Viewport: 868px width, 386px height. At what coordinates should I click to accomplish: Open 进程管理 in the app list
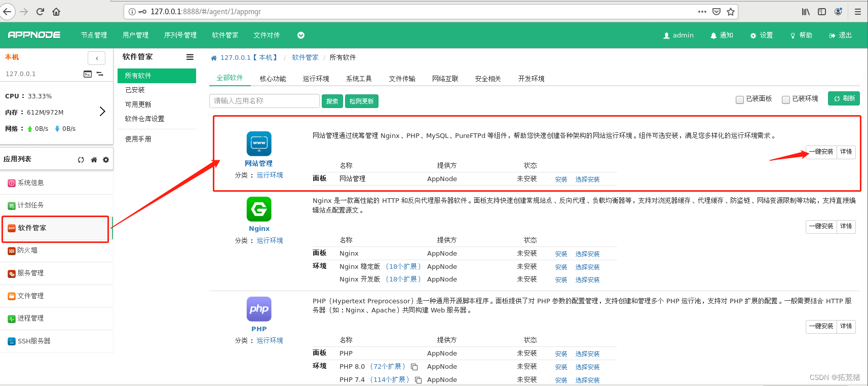pos(56,319)
